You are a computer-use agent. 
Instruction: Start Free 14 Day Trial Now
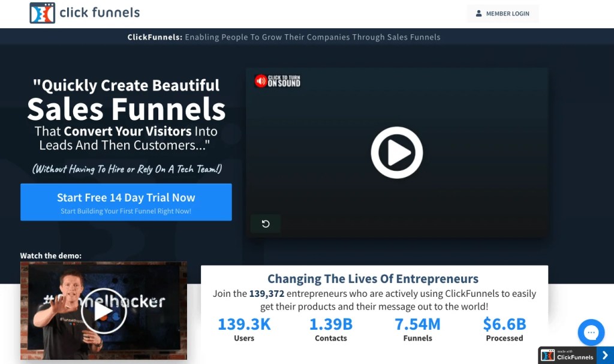tap(126, 202)
